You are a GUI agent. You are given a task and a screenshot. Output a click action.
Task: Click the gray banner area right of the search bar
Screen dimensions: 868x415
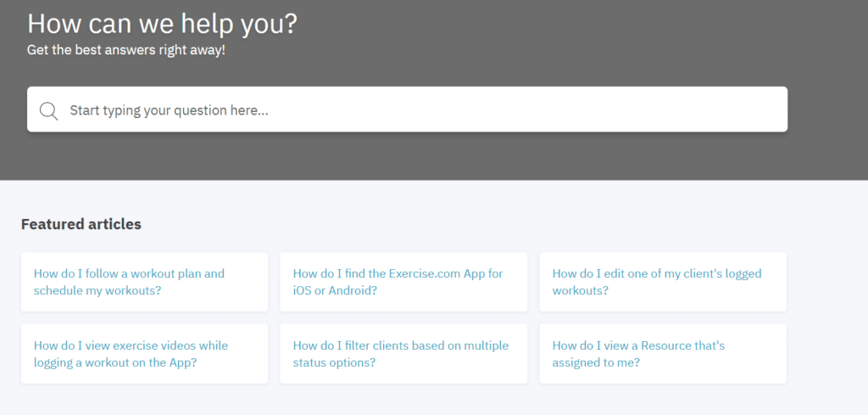point(826,109)
